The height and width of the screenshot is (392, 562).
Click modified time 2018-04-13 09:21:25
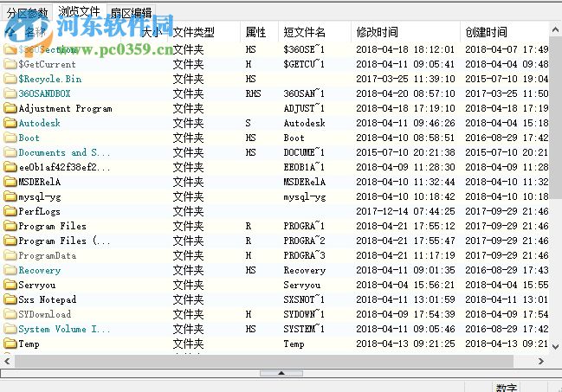pos(405,344)
